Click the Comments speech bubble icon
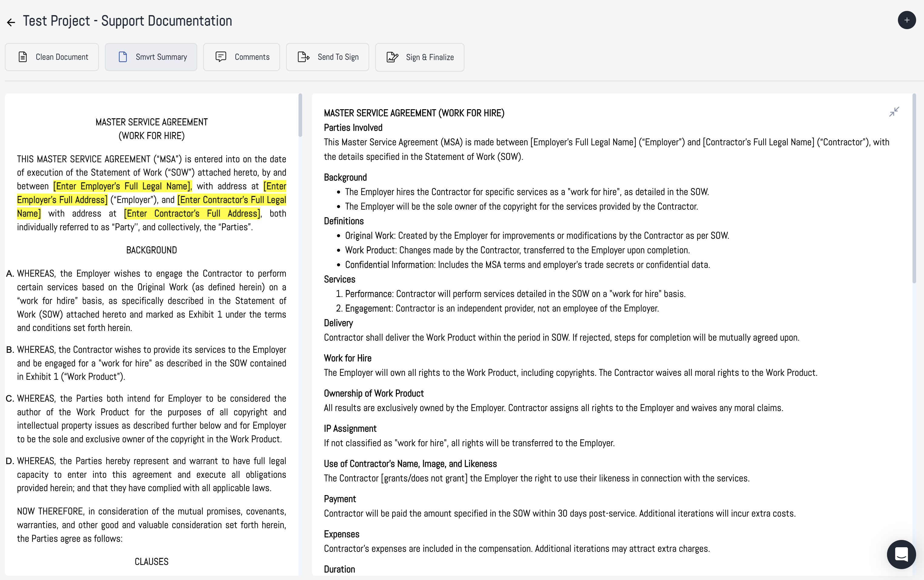Viewport: 924px width, 580px height. (221, 57)
